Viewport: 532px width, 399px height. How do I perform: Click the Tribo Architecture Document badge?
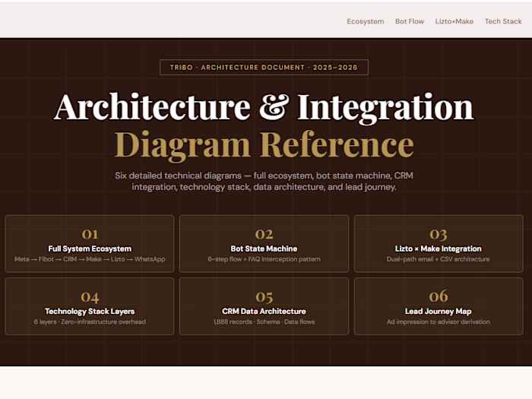pyautogui.click(x=264, y=67)
